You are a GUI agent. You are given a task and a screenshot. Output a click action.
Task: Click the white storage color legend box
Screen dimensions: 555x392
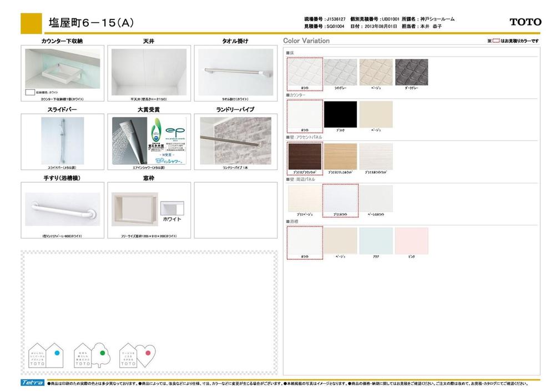(x=31, y=92)
